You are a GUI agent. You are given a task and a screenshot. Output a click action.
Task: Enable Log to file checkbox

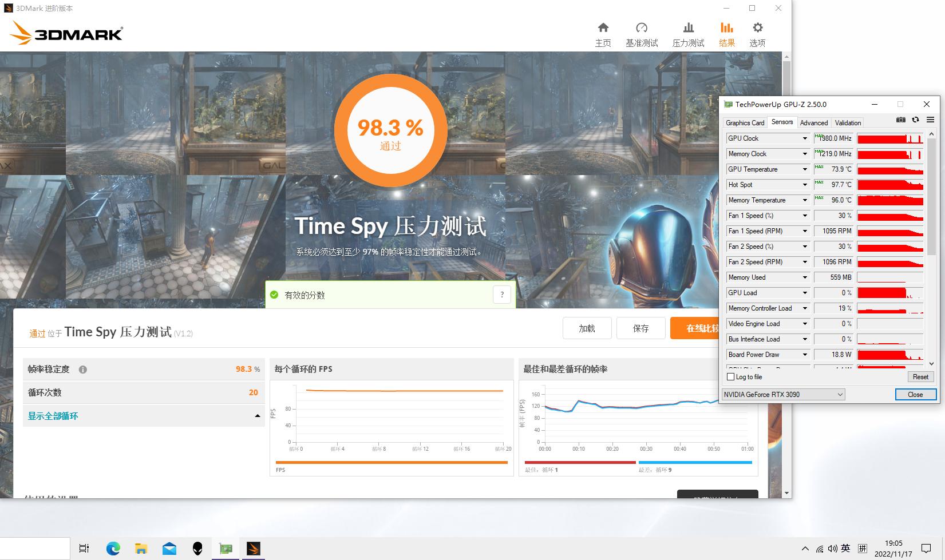tap(730, 377)
